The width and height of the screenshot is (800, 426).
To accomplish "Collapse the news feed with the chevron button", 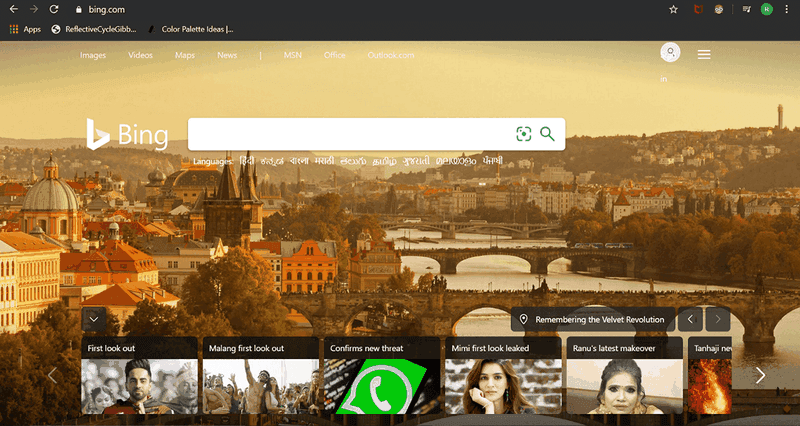I will click(94, 319).
